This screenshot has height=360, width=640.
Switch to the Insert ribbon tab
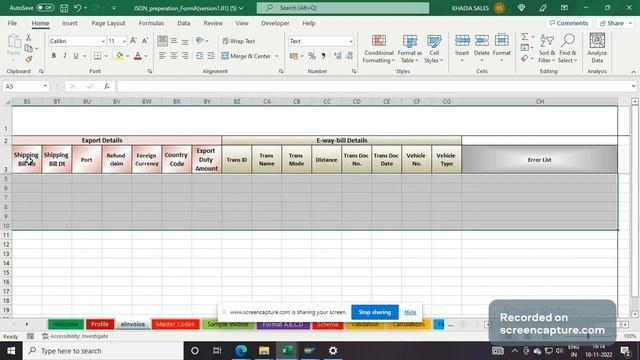point(70,23)
